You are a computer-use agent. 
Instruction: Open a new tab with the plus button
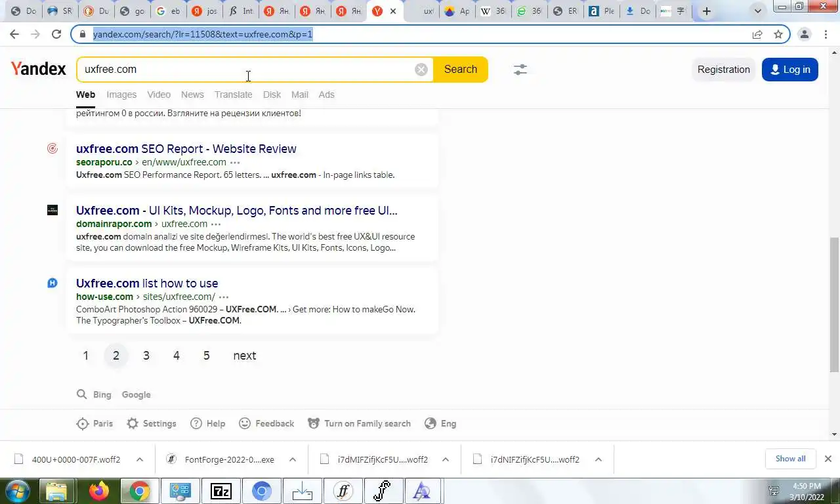point(707,11)
